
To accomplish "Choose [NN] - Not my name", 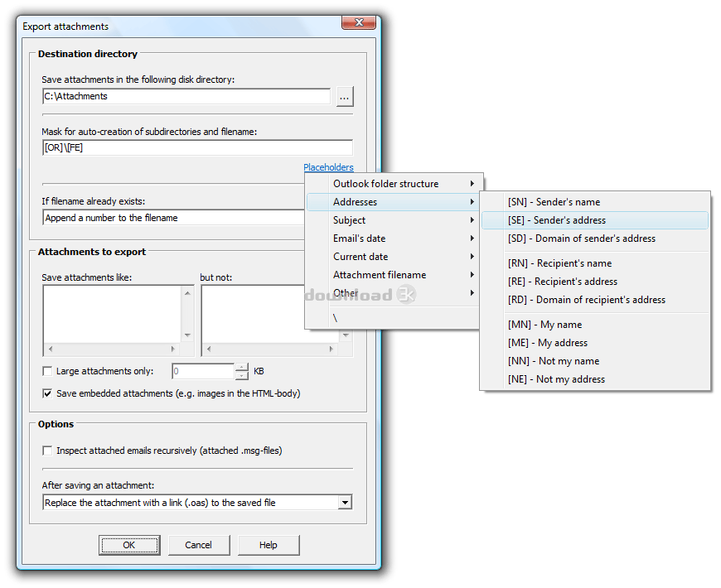I will [x=595, y=361].
